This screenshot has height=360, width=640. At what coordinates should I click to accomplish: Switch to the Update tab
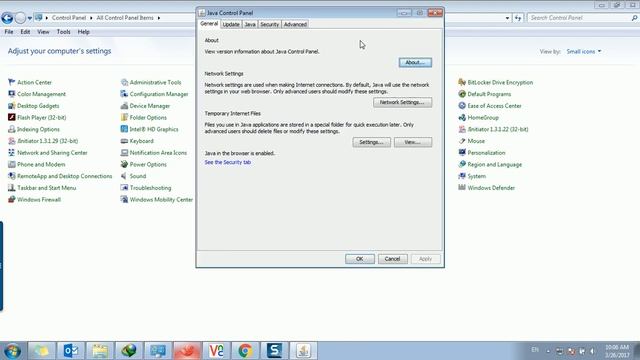pyautogui.click(x=231, y=24)
